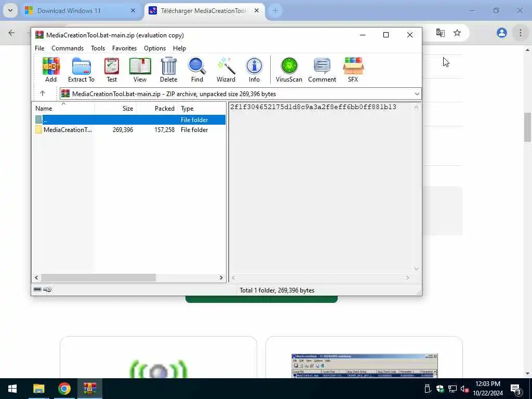The width and height of the screenshot is (532, 399).
Task: Select the Télécharger MediaCreationTool tab
Action: click(x=203, y=10)
